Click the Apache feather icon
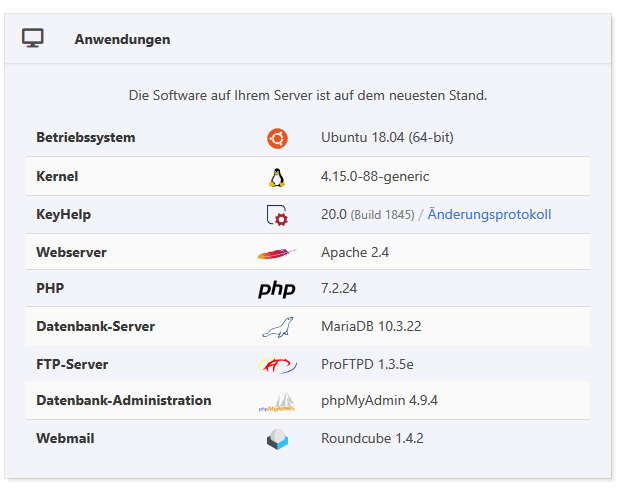The height and width of the screenshot is (497, 625). (x=277, y=253)
